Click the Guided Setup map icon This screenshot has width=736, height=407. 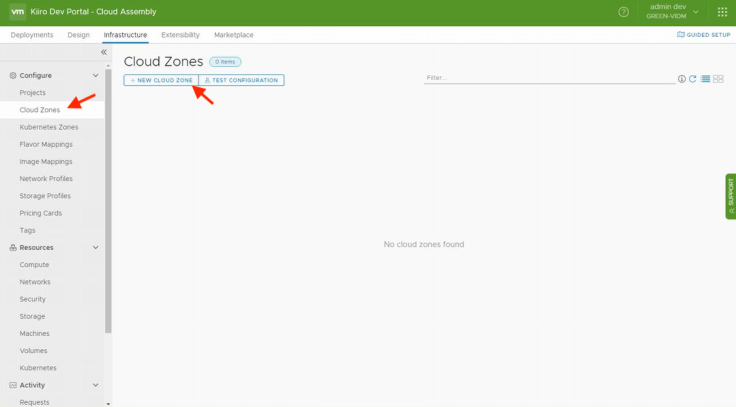pyautogui.click(x=681, y=35)
